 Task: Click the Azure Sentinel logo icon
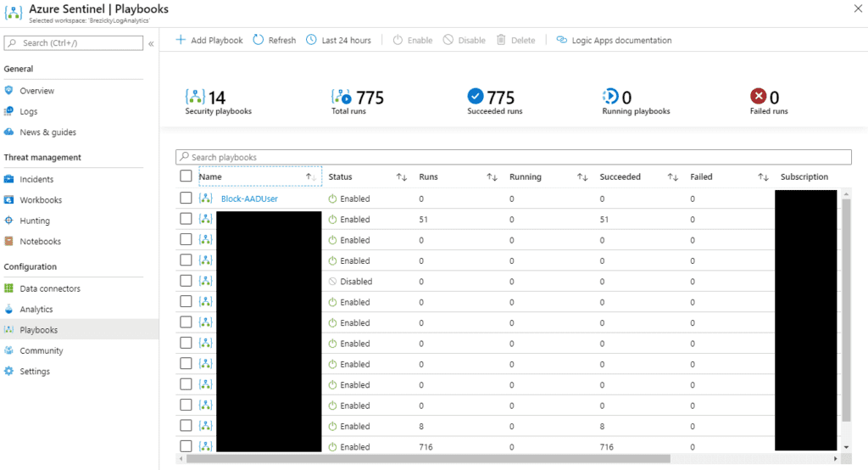pos(14,13)
